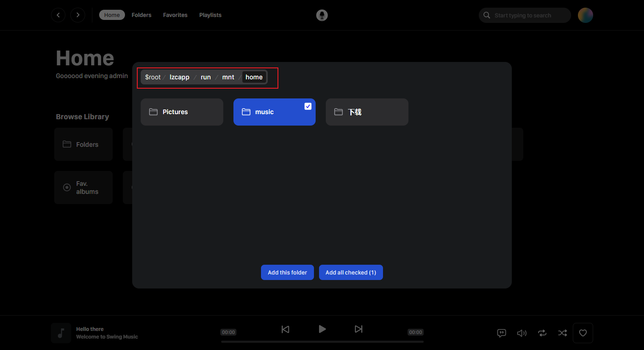Jump to the run breadcrumb segment
Screen dimensions: 644x350
coord(205,77)
